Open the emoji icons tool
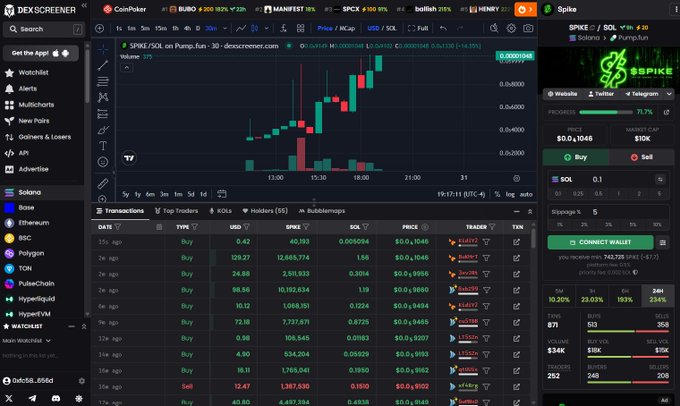The height and width of the screenshot is (406, 680). coord(103,162)
